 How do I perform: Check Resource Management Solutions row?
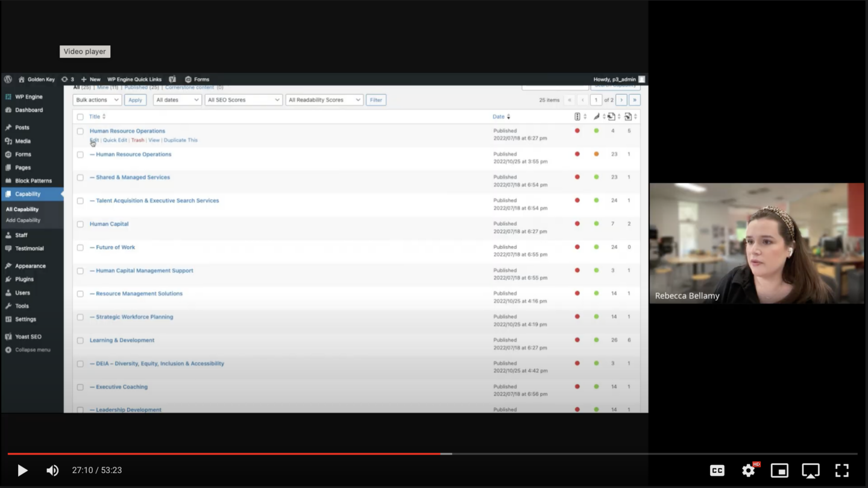(x=80, y=294)
